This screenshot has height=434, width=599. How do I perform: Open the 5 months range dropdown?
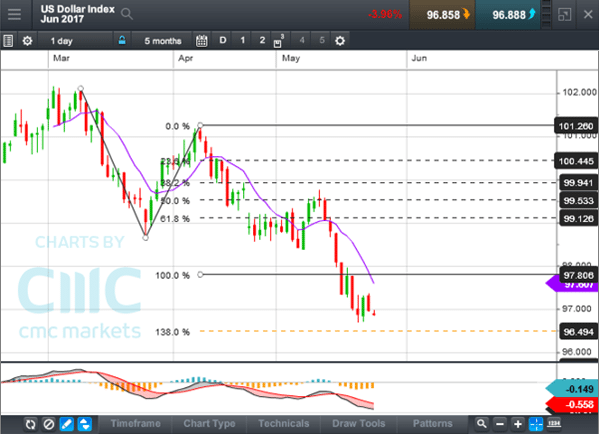point(163,40)
